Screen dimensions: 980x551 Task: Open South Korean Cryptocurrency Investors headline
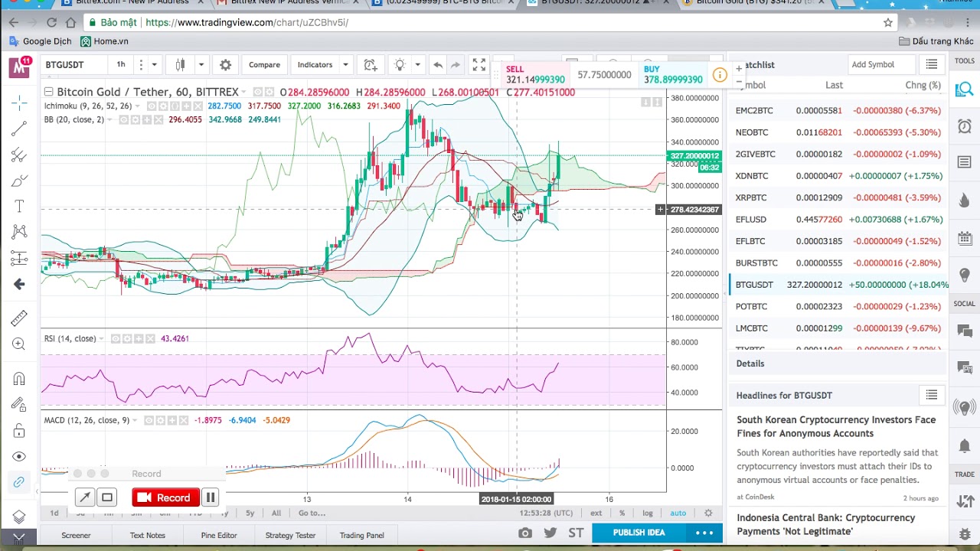click(x=836, y=426)
